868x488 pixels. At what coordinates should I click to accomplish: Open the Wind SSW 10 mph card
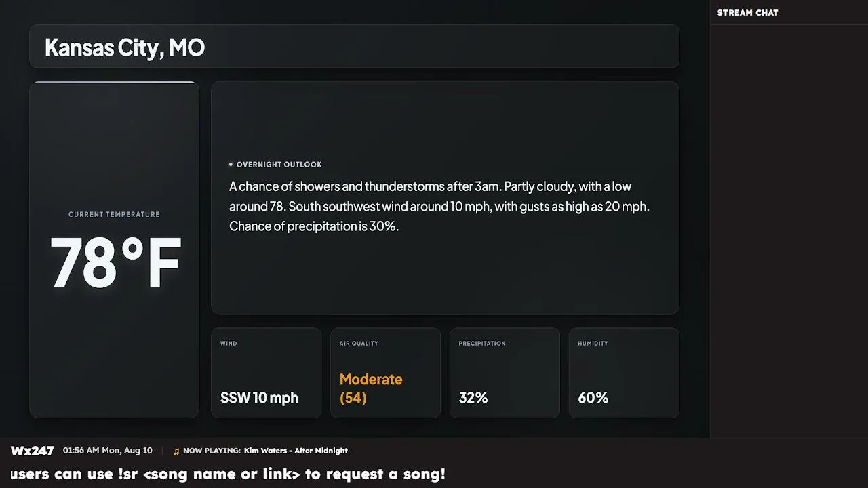point(266,373)
